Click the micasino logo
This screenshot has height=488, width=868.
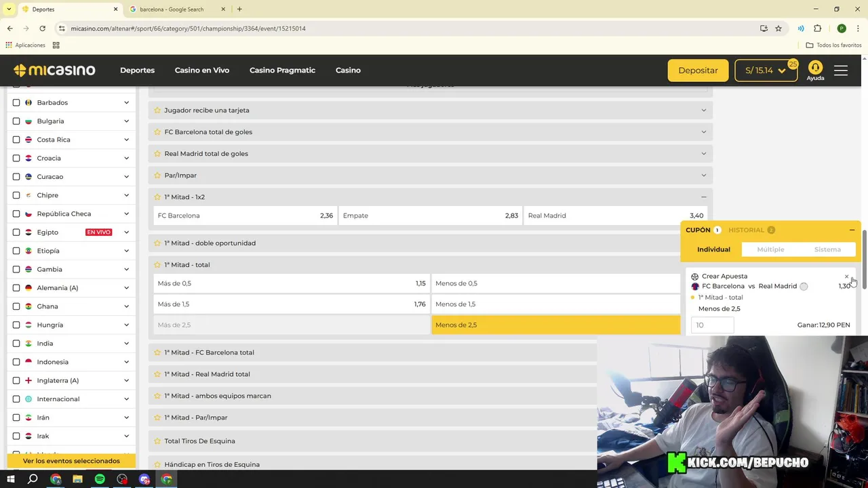54,70
